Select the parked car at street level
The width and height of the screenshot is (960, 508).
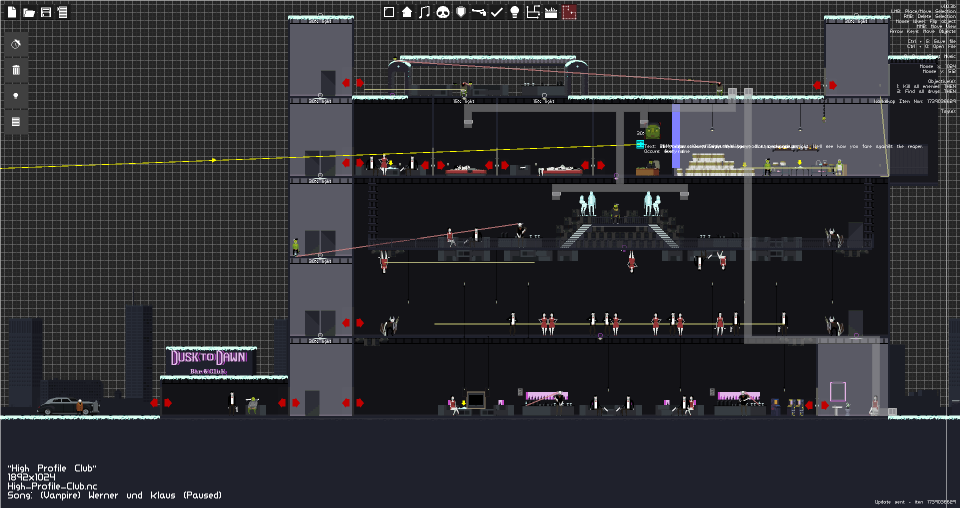[x=67, y=406]
